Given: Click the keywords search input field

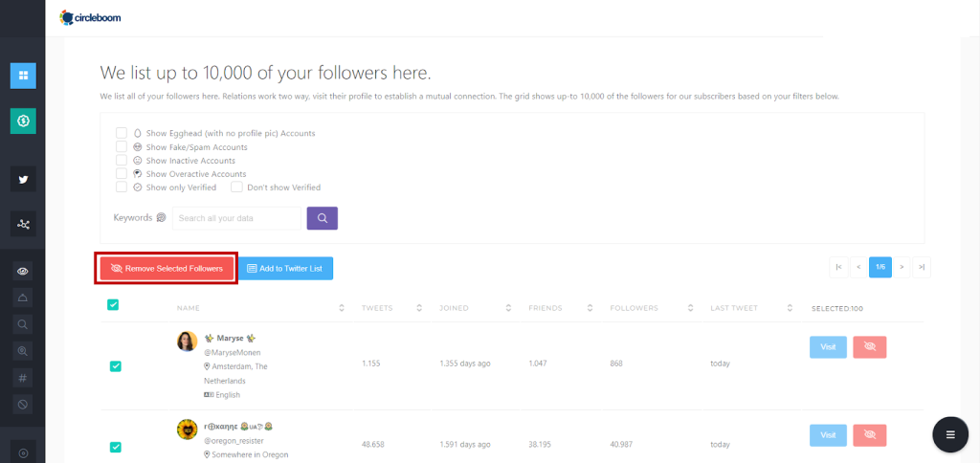Looking at the screenshot, I should click(237, 218).
